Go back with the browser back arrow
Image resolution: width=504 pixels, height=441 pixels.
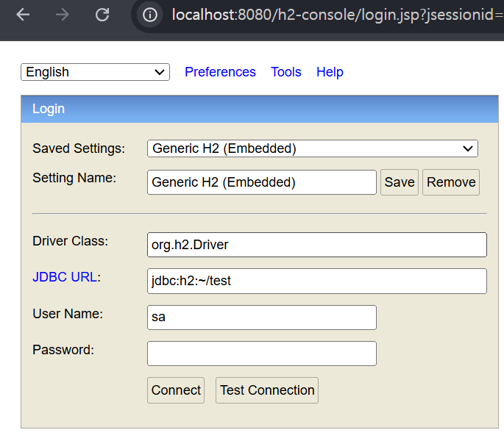[23, 15]
